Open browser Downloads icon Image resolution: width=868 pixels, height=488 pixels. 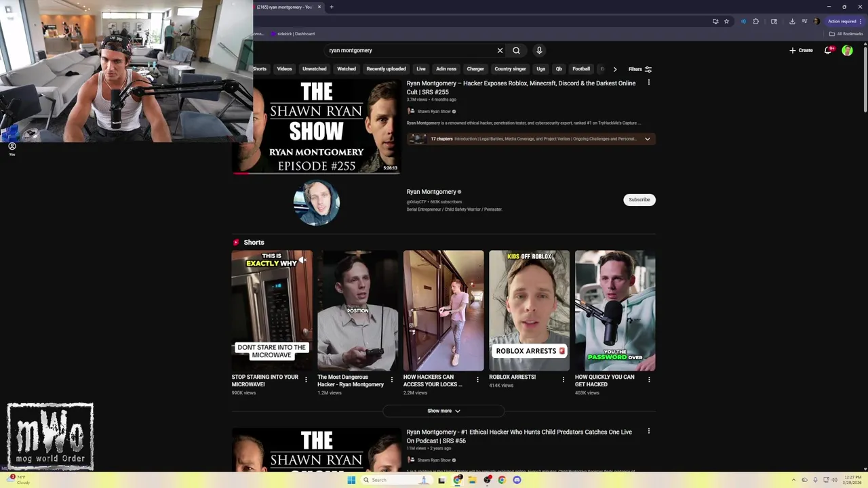pyautogui.click(x=792, y=21)
